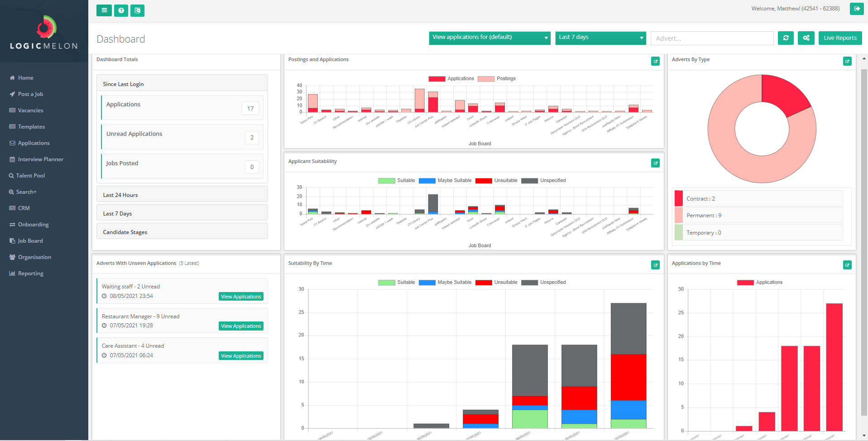Click the Unread Applications count 2
The width and height of the screenshot is (868, 441).
(252, 138)
